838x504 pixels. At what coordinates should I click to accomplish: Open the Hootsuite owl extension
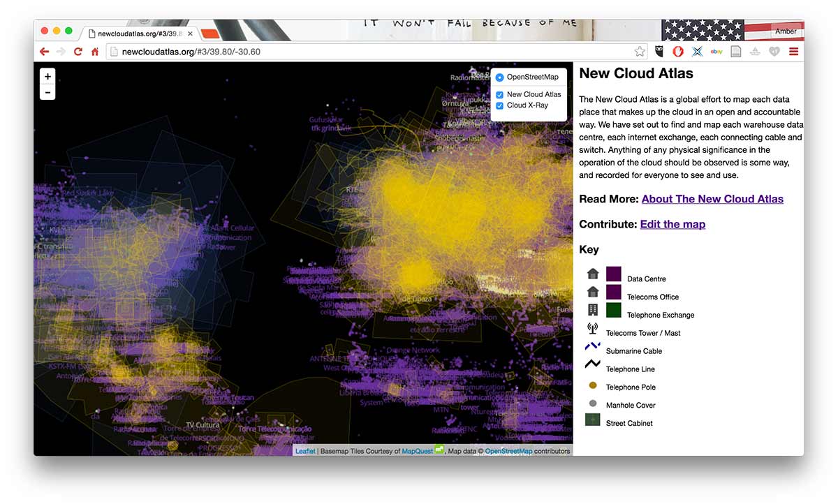659,52
